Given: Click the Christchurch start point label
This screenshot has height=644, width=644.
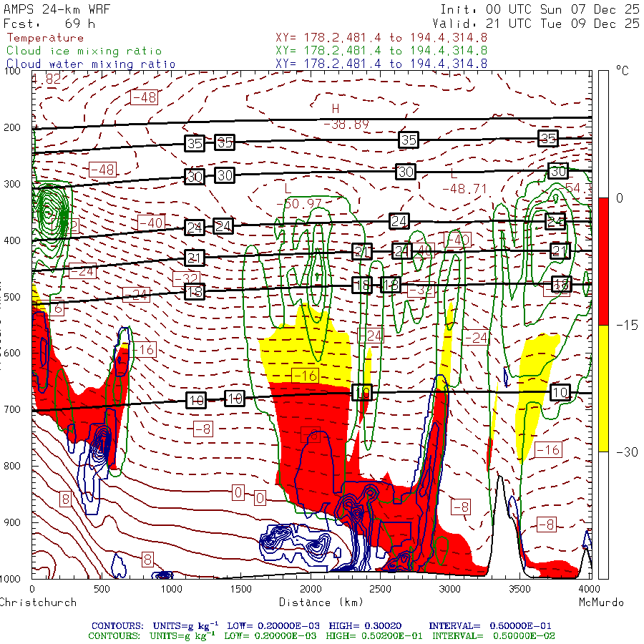Looking at the screenshot, I should pos(38,602).
